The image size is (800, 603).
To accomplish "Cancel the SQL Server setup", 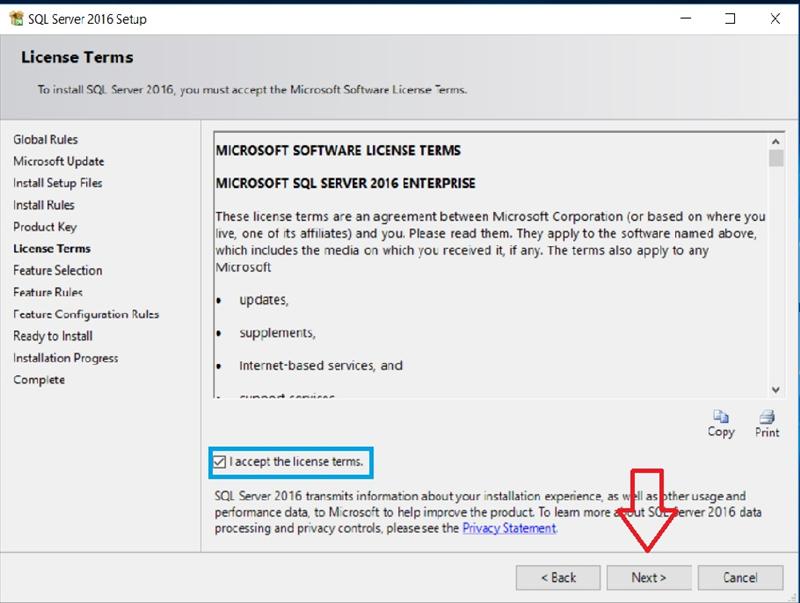I will 740,577.
